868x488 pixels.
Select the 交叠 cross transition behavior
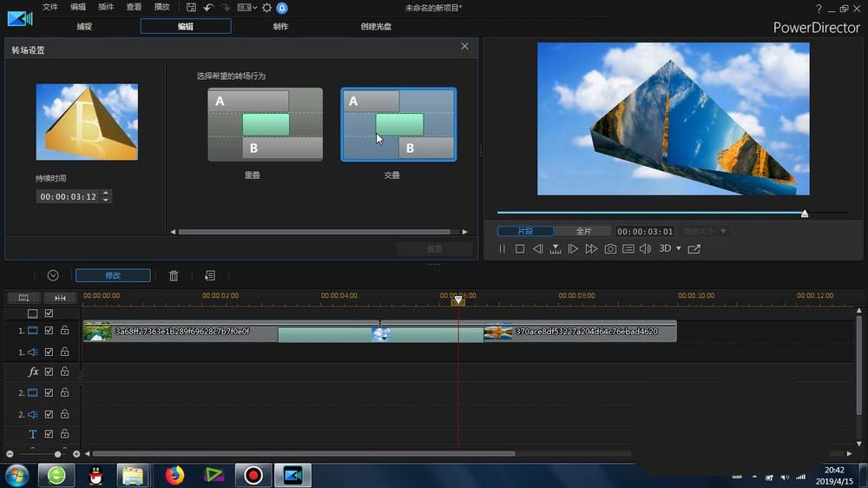398,125
